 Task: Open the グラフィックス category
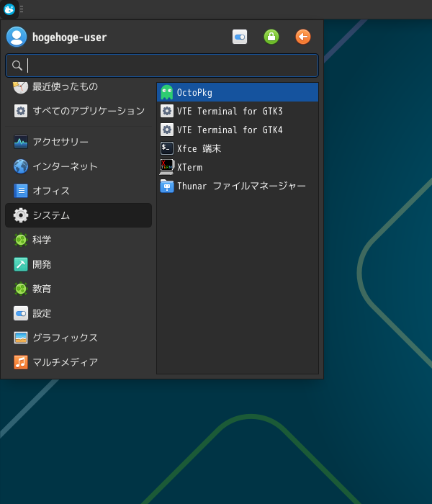pyautogui.click(x=65, y=338)
